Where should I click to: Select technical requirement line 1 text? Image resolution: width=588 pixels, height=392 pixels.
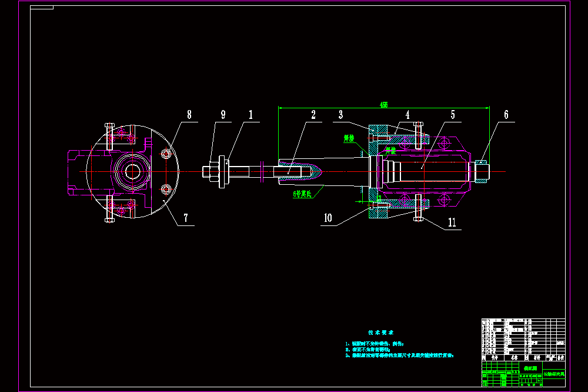(375, 344)
